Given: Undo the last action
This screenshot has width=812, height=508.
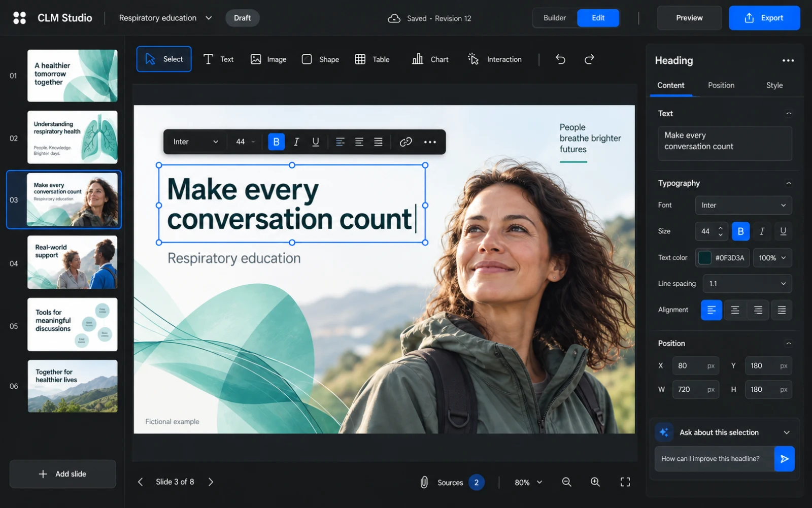Looking at the screenshot, I should pos(560,59).
